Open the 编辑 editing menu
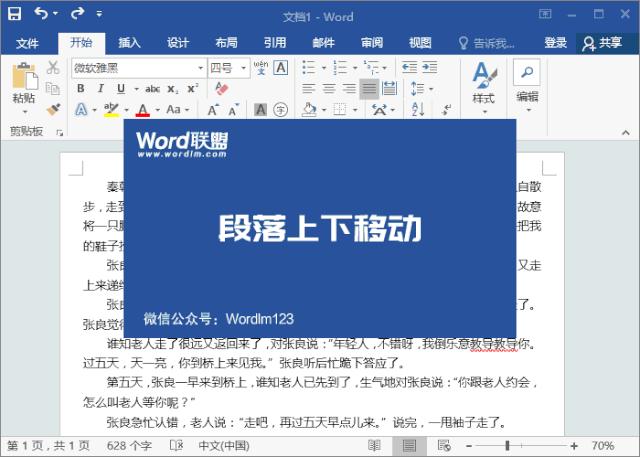Image resolution: width=640 pixels, height=457 pixels. [527, 87]
